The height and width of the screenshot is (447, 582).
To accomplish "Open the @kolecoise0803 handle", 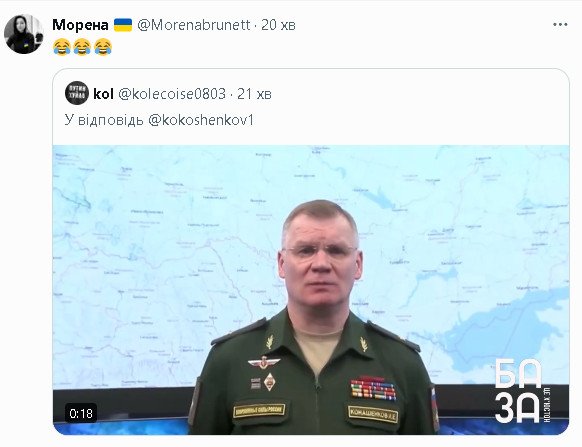I will click(x=172, y=94).
